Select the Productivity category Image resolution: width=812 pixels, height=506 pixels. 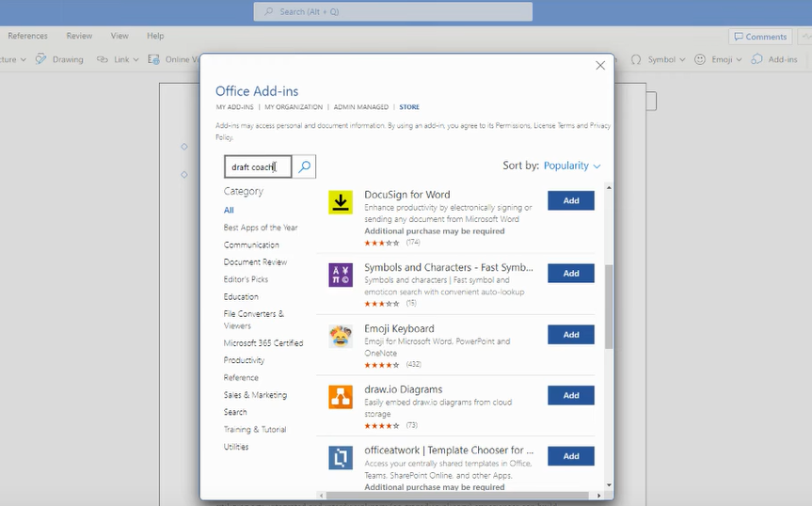244,360
